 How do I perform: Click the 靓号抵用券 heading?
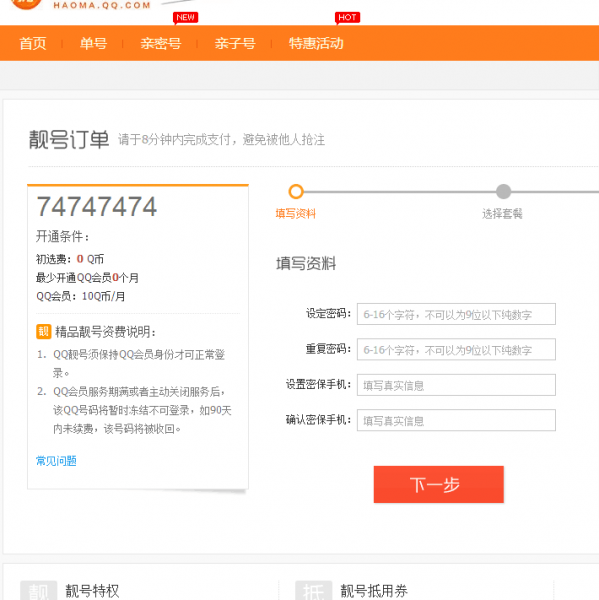[374, 591]
